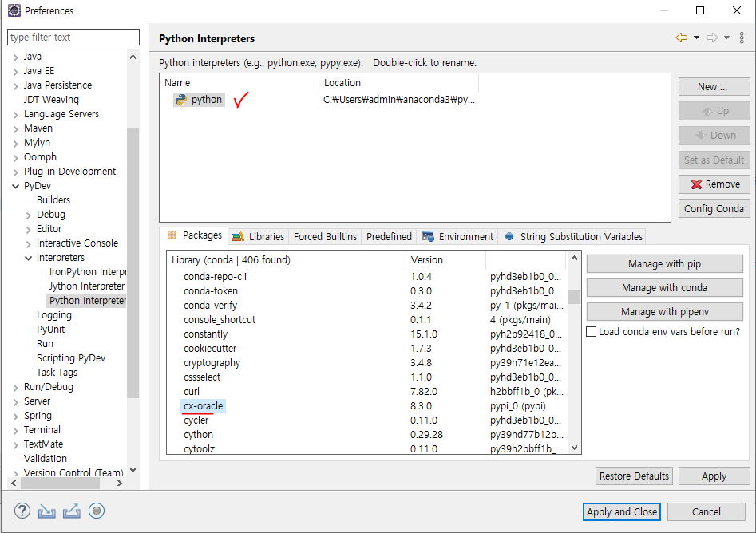Switch to the Environment tab
This screenshot has width=756, height=533.
(x=457, y=237)
